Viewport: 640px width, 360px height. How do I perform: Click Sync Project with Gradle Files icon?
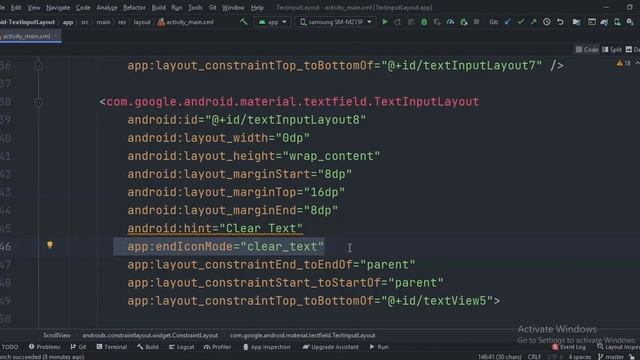(604, 22)
